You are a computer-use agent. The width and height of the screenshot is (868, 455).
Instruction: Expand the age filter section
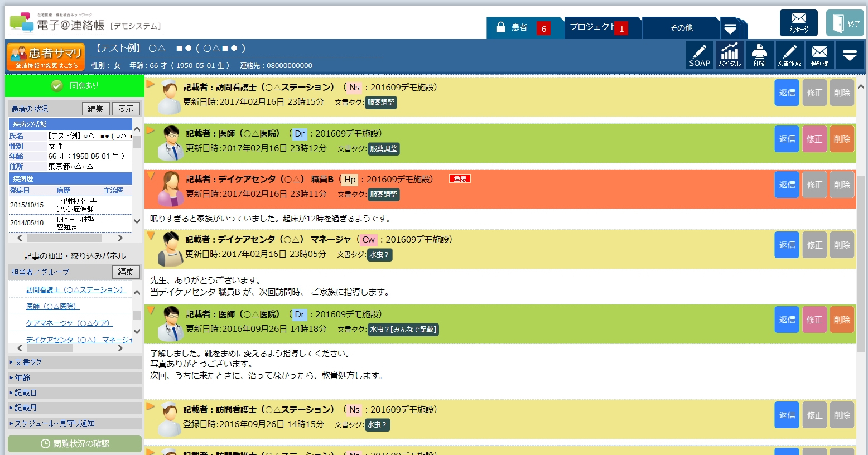click(75, 377)
